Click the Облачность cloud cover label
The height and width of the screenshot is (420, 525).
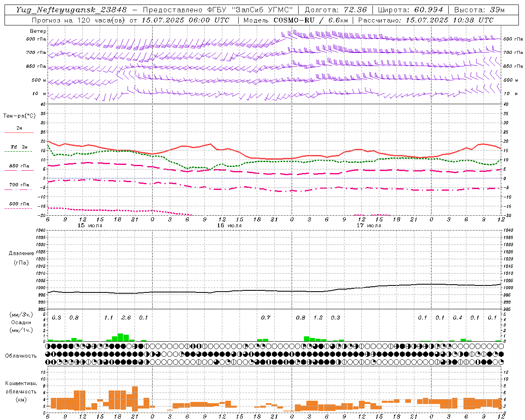coord(21,356)
